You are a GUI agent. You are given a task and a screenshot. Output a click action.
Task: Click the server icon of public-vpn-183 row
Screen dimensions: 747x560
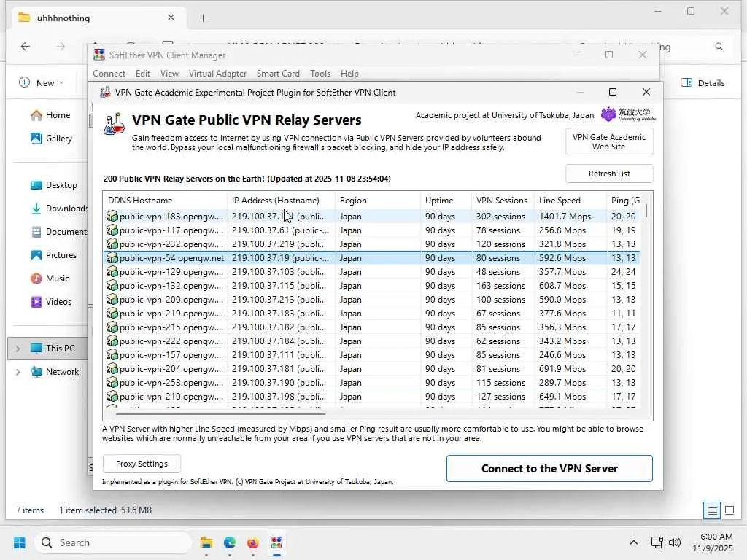click(112, 216)
